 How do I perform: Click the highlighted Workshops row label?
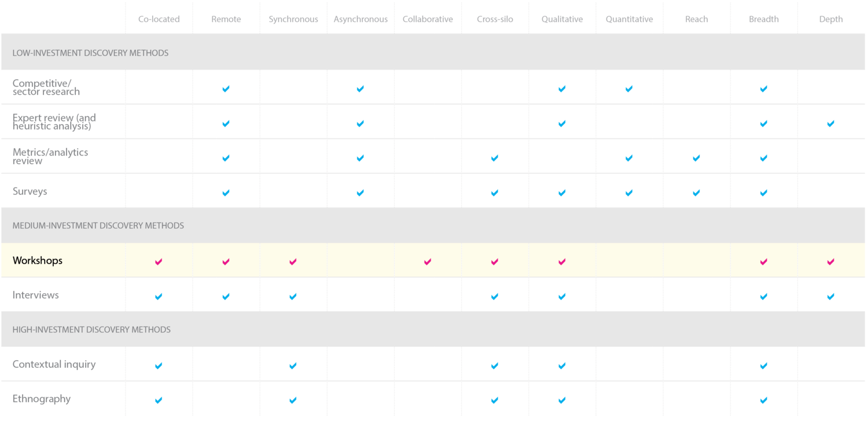point(37,261)
